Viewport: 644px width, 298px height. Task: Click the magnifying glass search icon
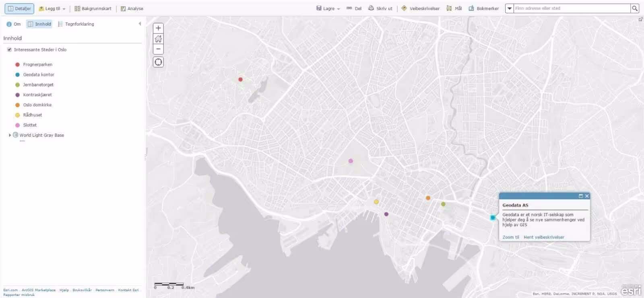point(635,8)
